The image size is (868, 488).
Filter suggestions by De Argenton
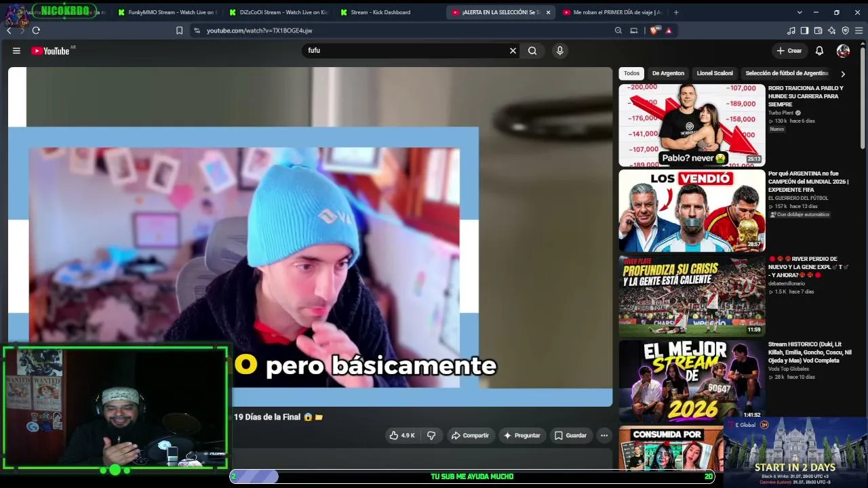[668, 73]
